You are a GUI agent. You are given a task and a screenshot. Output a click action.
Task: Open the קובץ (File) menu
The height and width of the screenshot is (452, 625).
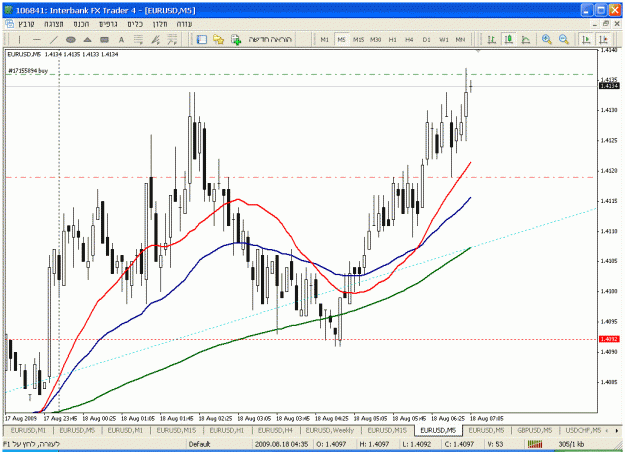[x=27, y=24]
